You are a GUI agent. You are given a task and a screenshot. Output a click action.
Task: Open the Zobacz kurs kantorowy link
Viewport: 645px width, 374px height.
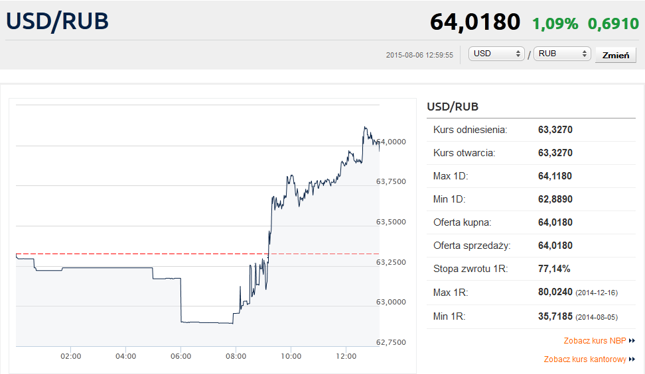(x=585, y=359)
